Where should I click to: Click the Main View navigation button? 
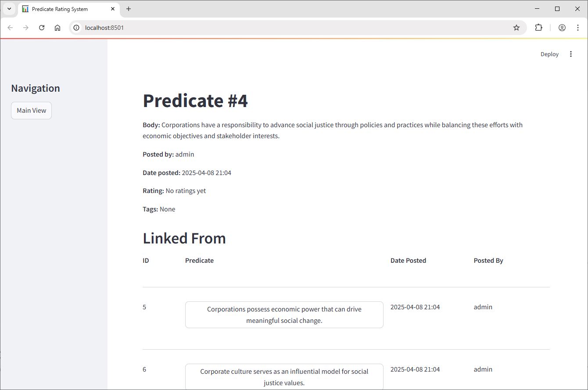tap(31, 111)
